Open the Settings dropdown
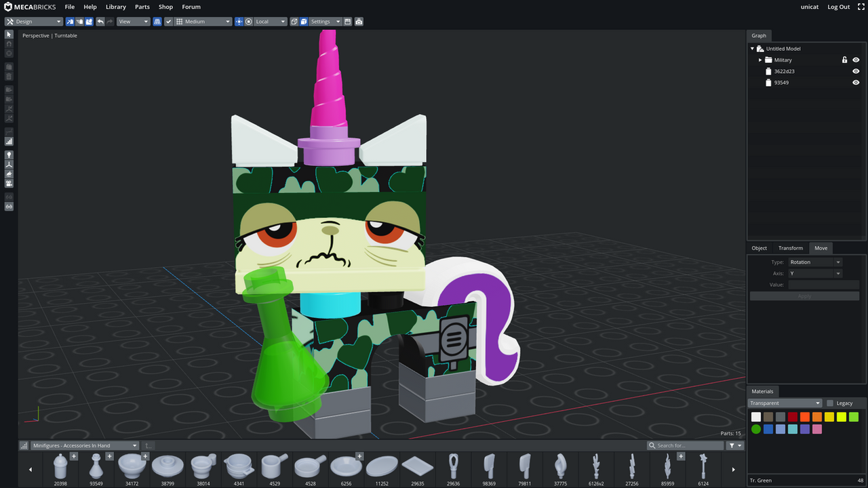 click(x=325, y=22)
